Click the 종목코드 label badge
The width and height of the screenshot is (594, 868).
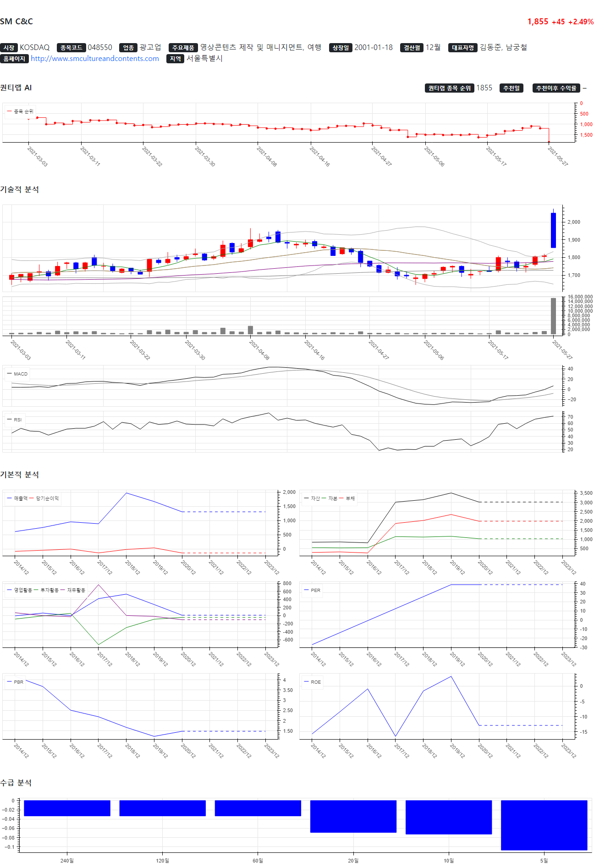[x=71, y=48]
